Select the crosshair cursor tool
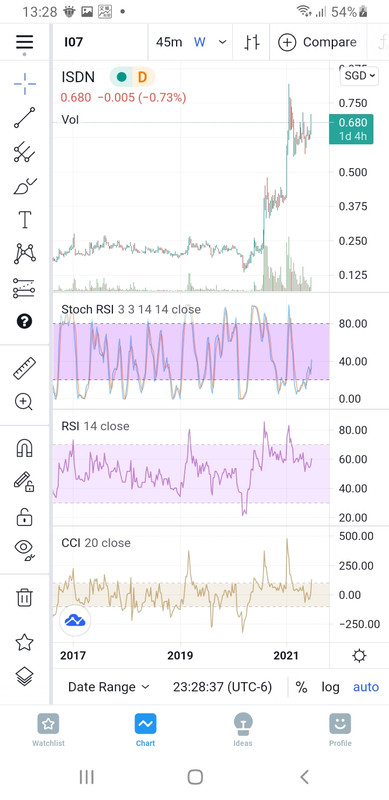This screenshot has height=800, width=389. (x=25, y=84)
